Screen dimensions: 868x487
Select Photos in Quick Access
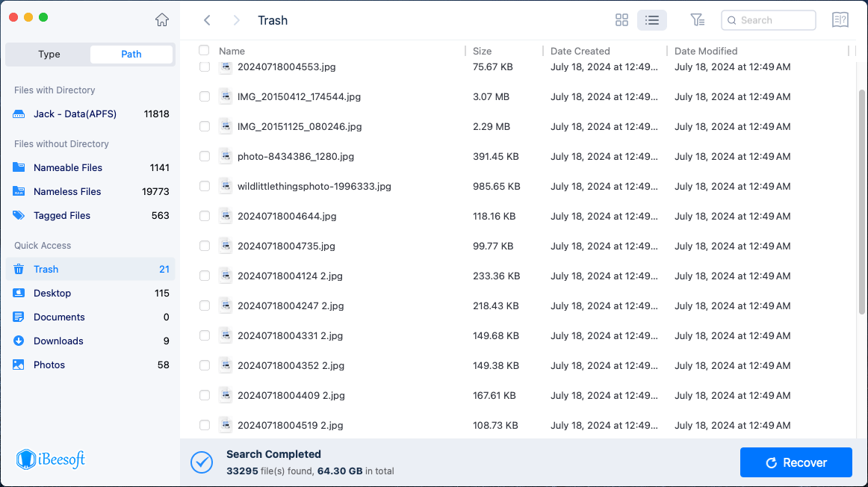point(90,365)
